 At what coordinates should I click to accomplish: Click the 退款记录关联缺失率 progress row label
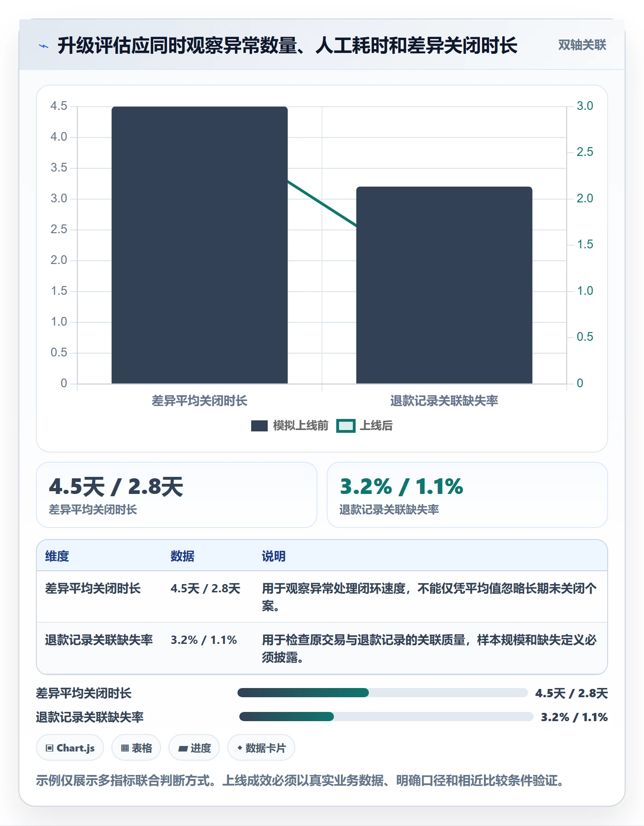click(x=90, y=717)
